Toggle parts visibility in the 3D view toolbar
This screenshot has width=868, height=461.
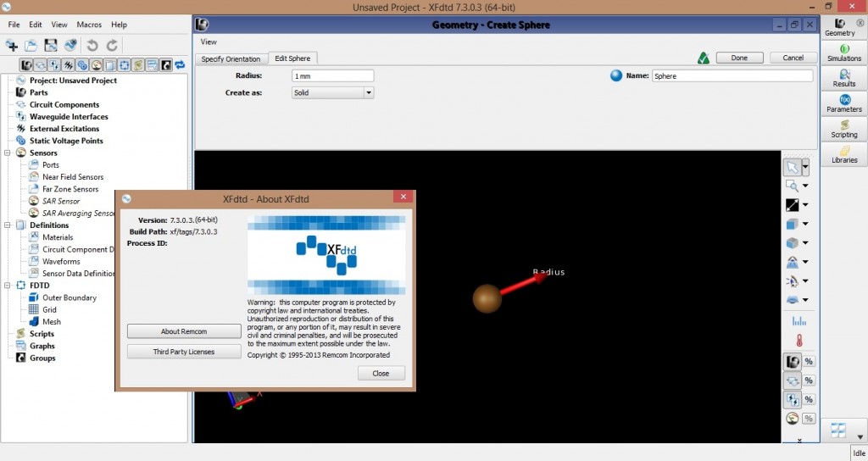(793, 362)
